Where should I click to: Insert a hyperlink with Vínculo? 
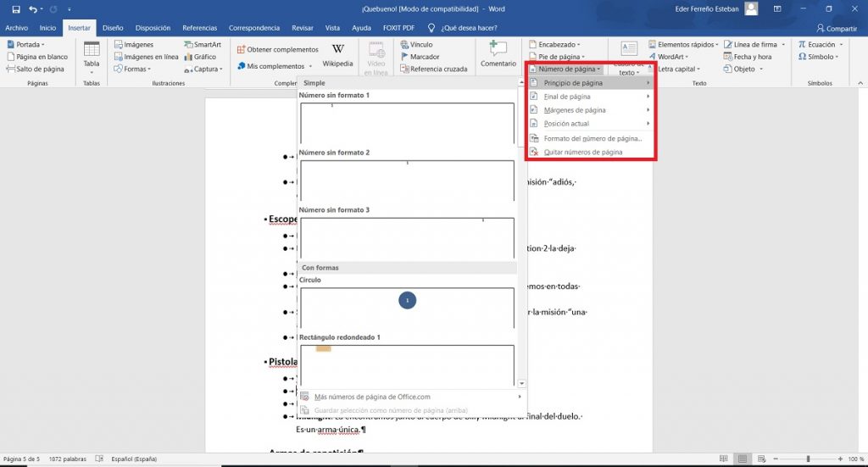click(417, 44)
